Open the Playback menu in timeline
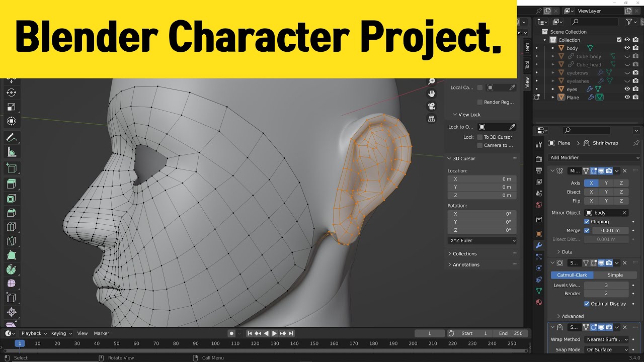 [x=34, y=333]
